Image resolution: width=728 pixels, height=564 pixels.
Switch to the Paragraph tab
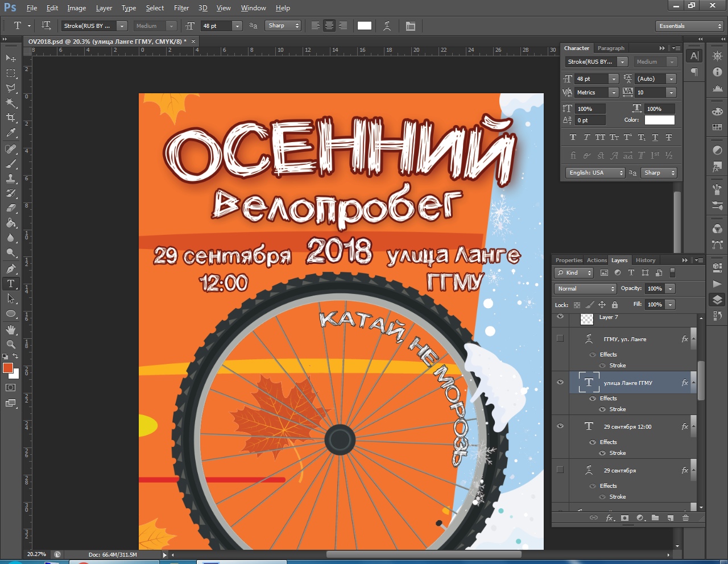coord(611,48)
